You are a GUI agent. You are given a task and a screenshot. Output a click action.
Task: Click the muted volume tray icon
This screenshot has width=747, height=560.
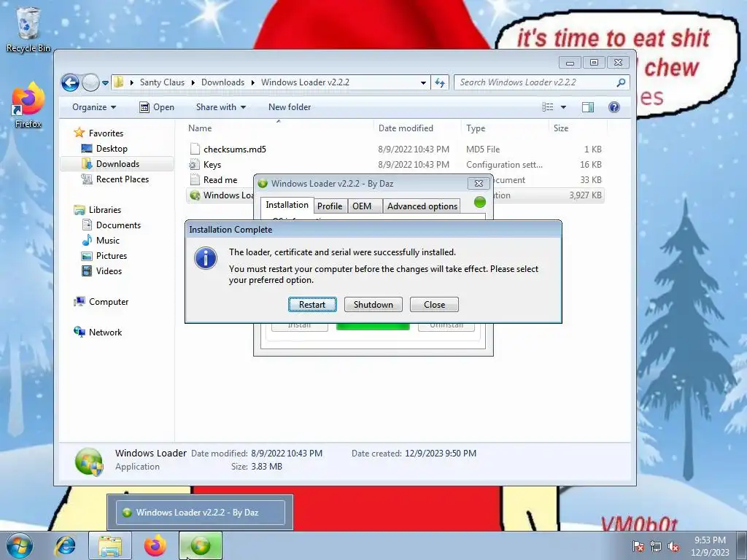point(673,547)
